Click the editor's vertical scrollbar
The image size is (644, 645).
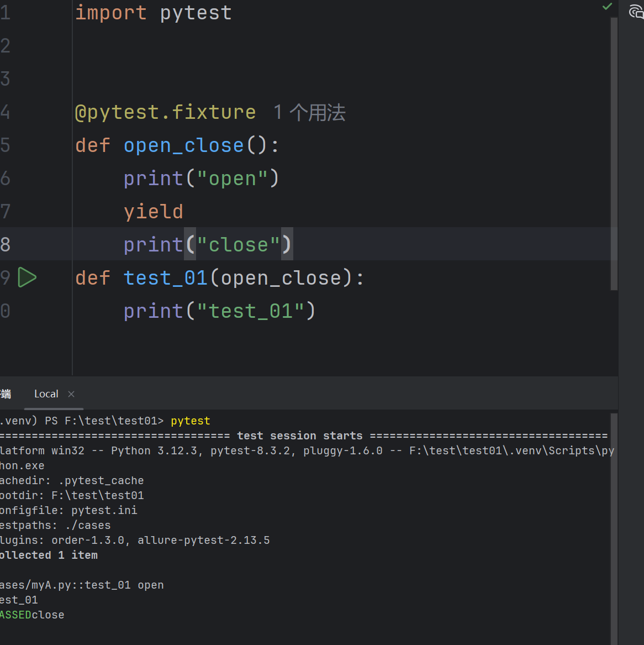(614, 154)
